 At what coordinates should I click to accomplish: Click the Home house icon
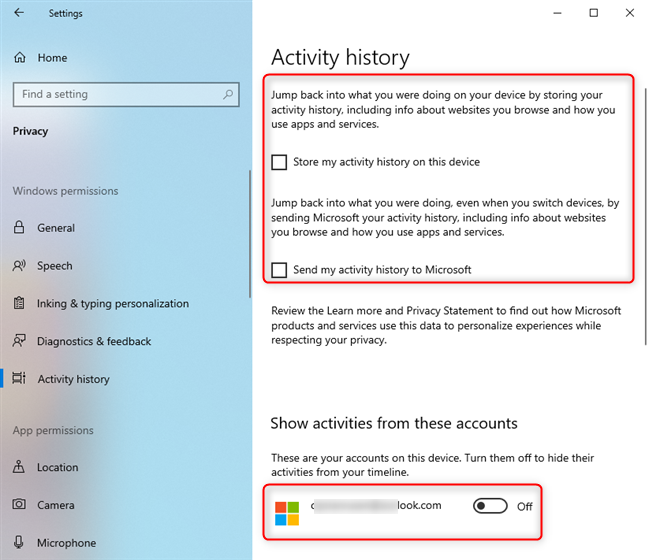tap(19, 57)
